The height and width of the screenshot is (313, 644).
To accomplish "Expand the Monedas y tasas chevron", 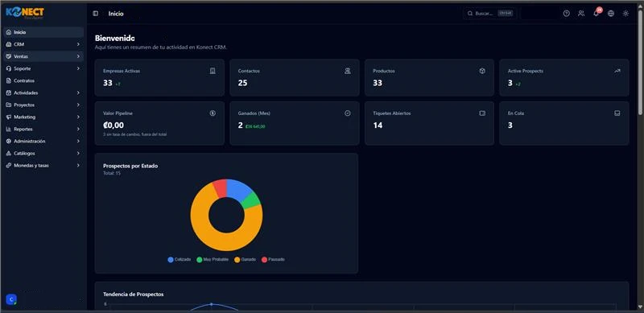I will click(x=78, y=166).
